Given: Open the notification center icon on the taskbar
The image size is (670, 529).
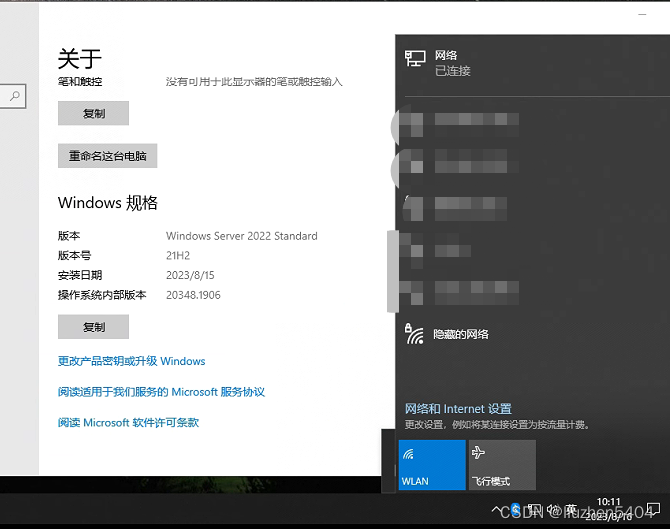Looking at the screenshot, I should (x=653, y=509).
